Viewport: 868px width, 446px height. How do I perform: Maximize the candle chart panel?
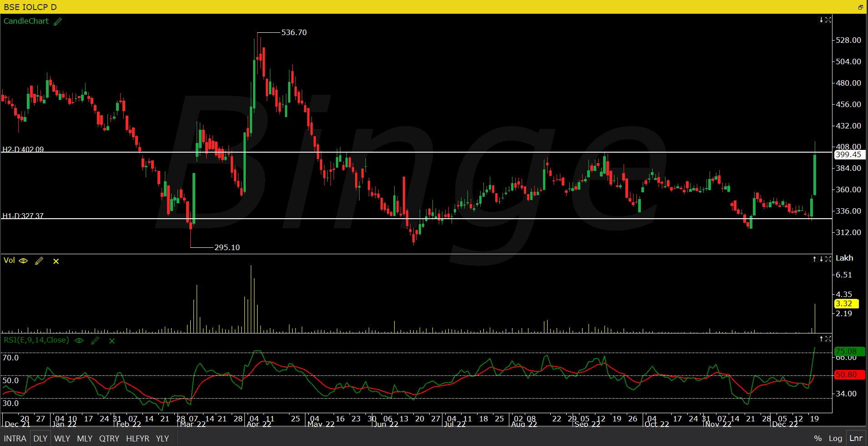click(828, 20)
